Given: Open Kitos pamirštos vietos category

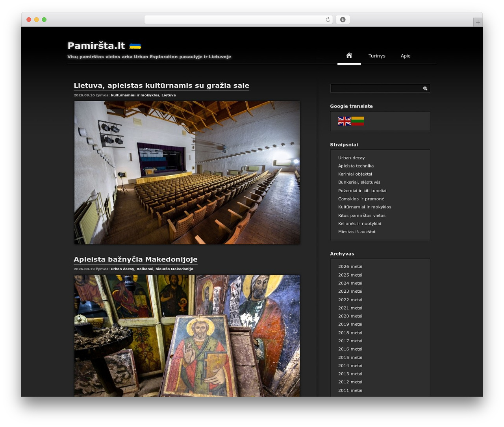Looking at the screenshot, I should click(x=362, y=215).
